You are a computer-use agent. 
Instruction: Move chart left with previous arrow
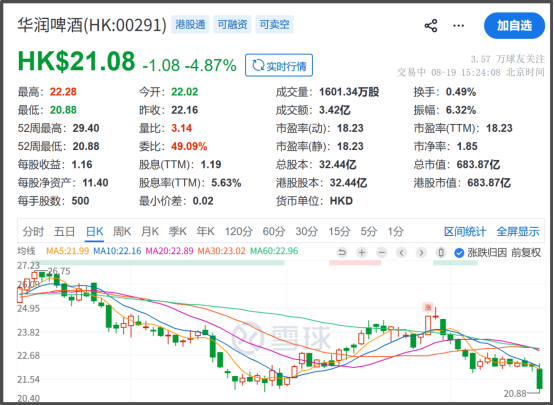point(401,252)
